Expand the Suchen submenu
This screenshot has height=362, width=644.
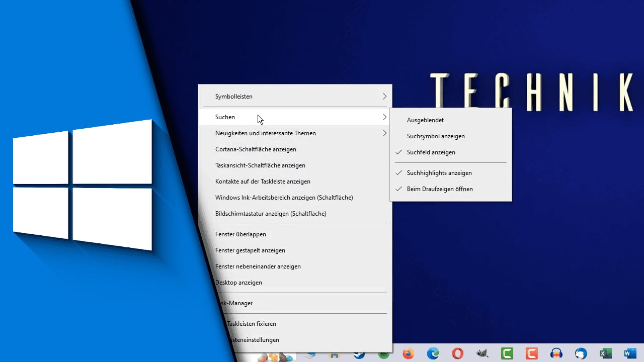tap(295, 117)
